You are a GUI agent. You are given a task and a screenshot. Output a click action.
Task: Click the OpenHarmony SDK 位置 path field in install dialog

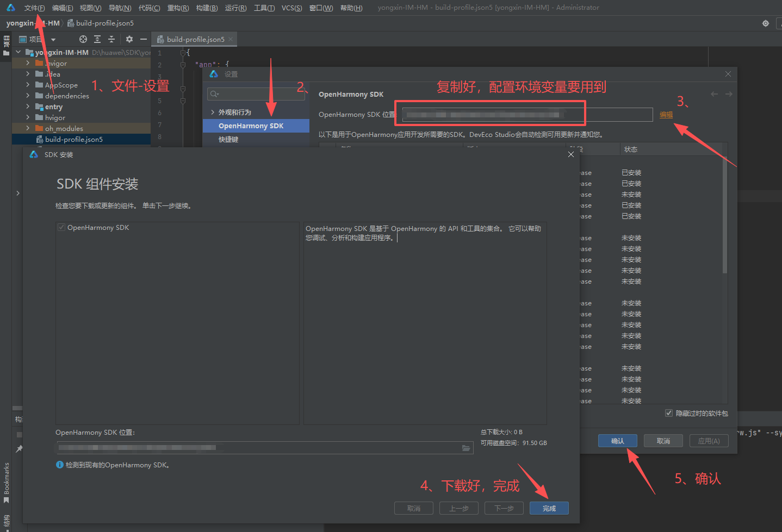pyautogui.click(x=264, y=448)
